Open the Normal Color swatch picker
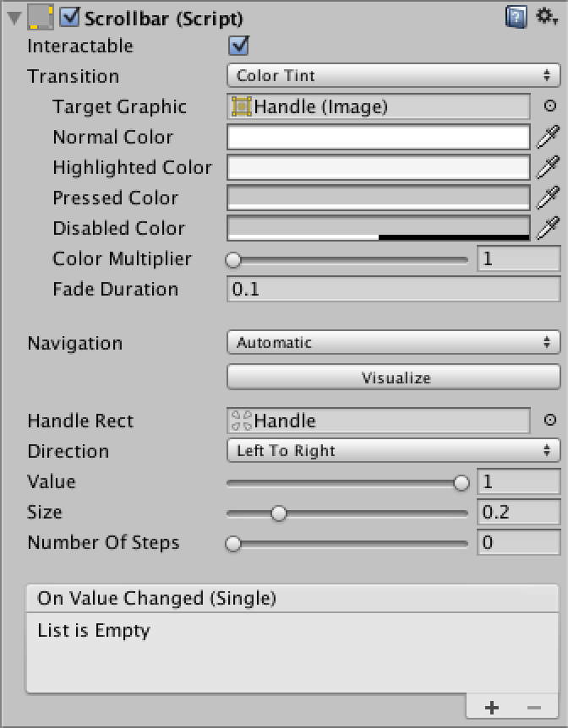The width and height of the screenshot is (568, 728). 379,137
